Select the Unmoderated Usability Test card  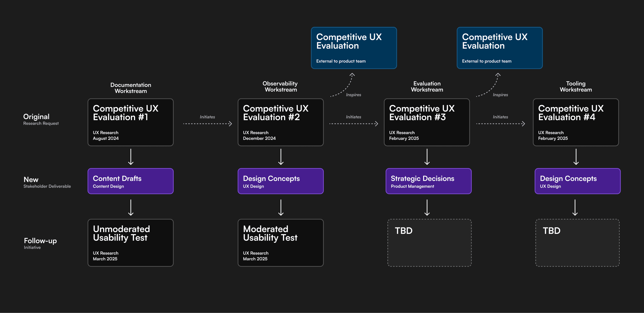pyautogui.click(x=131, y=243)
